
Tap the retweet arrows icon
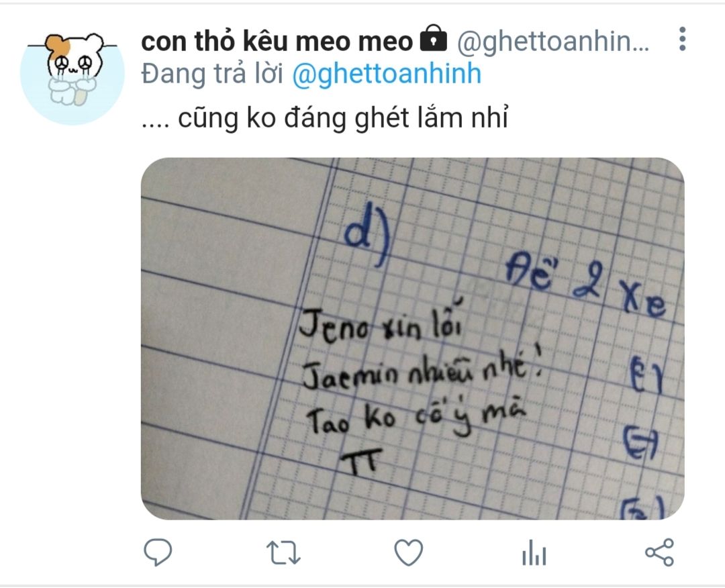click(283, 553)
